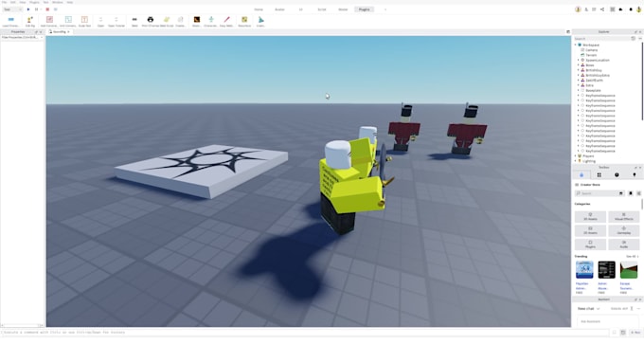The width and height of the screenshot is (644, 345).
Task: Switch to the Home ribbon tab
Action: 259,9
